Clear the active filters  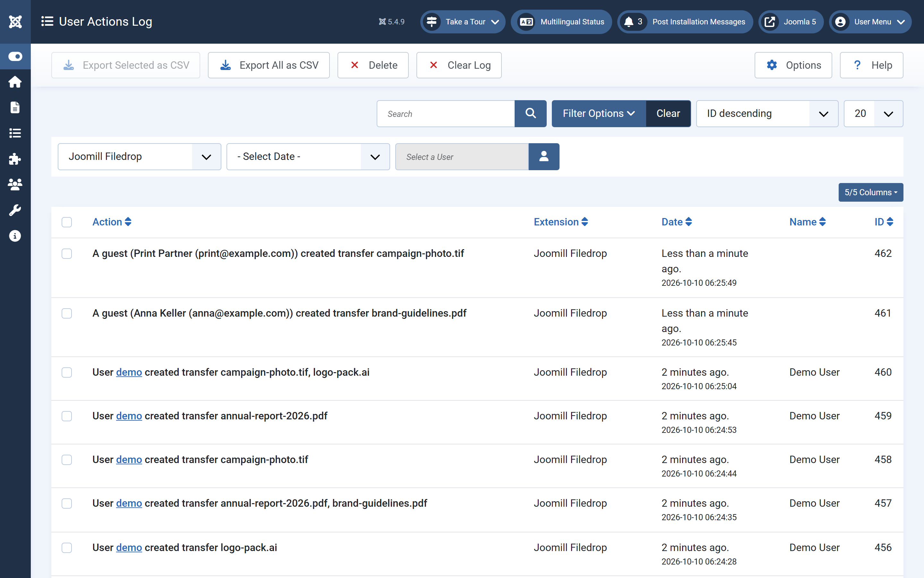668,114
